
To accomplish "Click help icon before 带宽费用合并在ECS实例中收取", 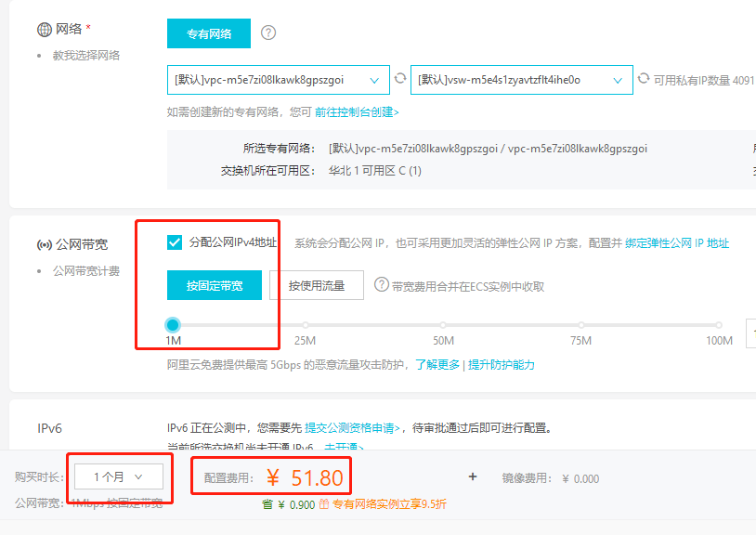I will click(x=382, y=285).
